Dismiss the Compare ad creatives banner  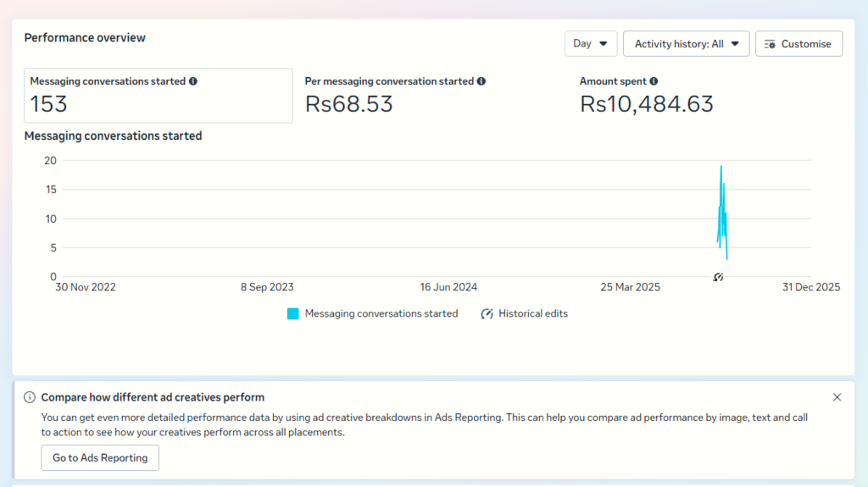(837, 397)
